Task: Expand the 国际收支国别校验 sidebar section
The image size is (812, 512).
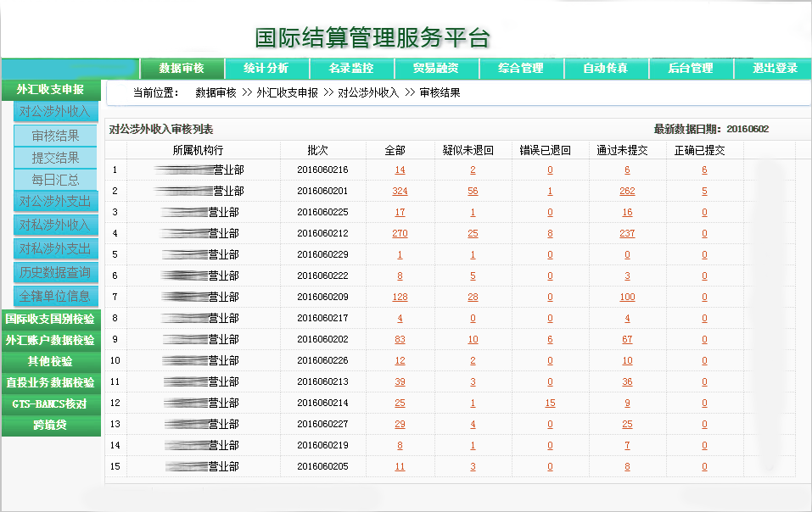Action: [x=50, y=319]
